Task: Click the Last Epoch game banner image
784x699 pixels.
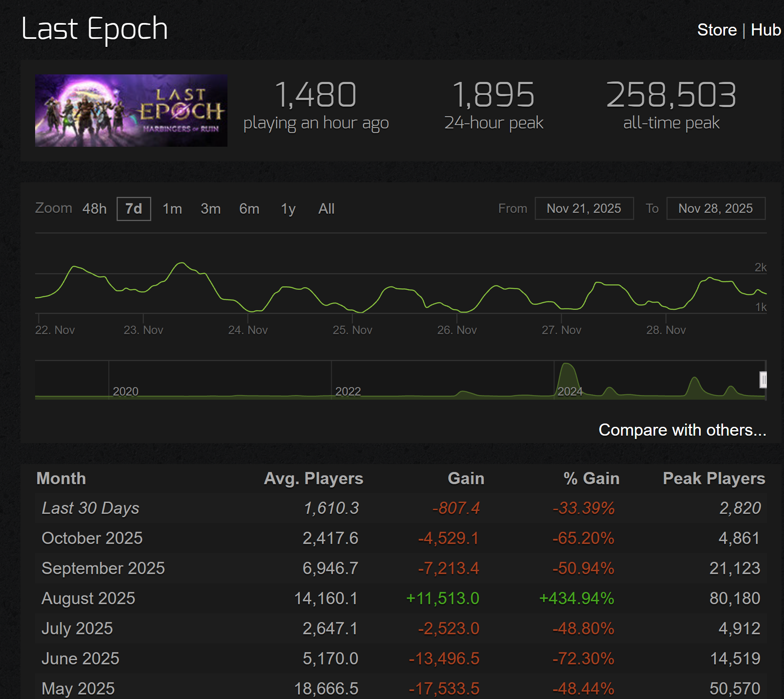Action: 131,110
